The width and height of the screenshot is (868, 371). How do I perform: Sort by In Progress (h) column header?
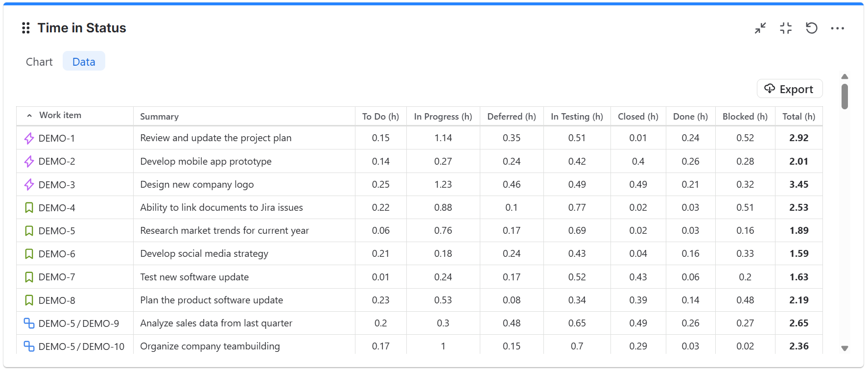click(443, 117)
